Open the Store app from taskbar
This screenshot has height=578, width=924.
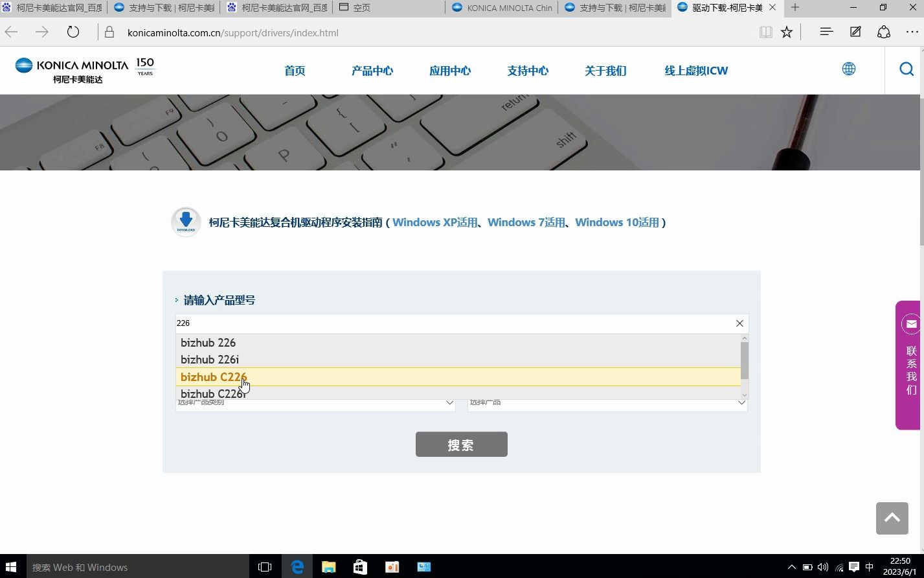coord(361,567)
